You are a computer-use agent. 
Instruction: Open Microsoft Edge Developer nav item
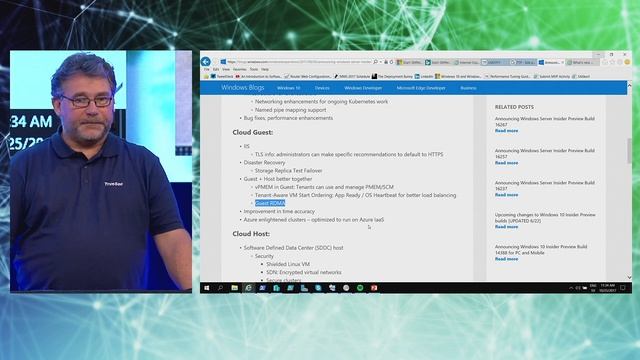tap(421, 88)
